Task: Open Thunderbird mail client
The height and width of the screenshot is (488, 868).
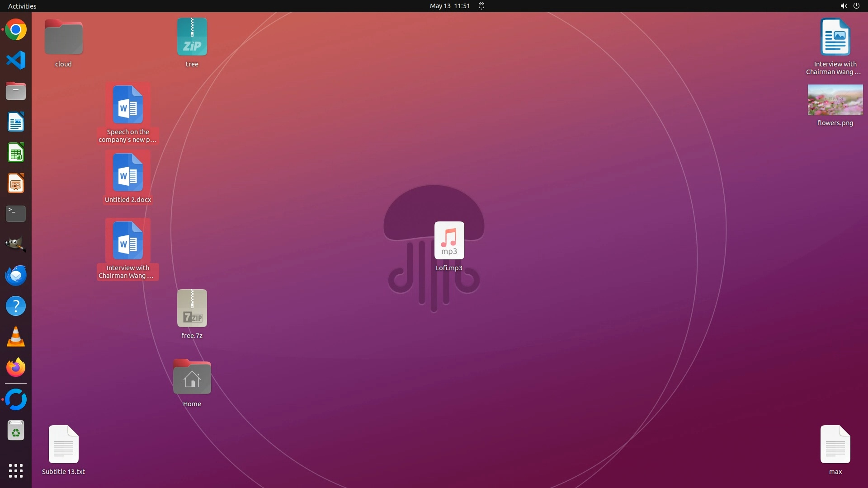Action: coord(16,275)
